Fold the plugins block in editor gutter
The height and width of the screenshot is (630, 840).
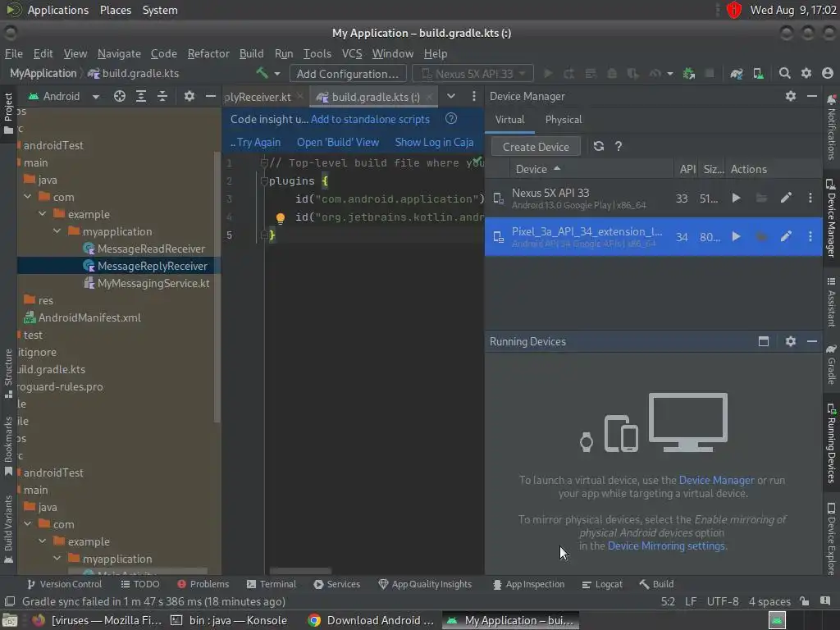[x=264, y=181]
